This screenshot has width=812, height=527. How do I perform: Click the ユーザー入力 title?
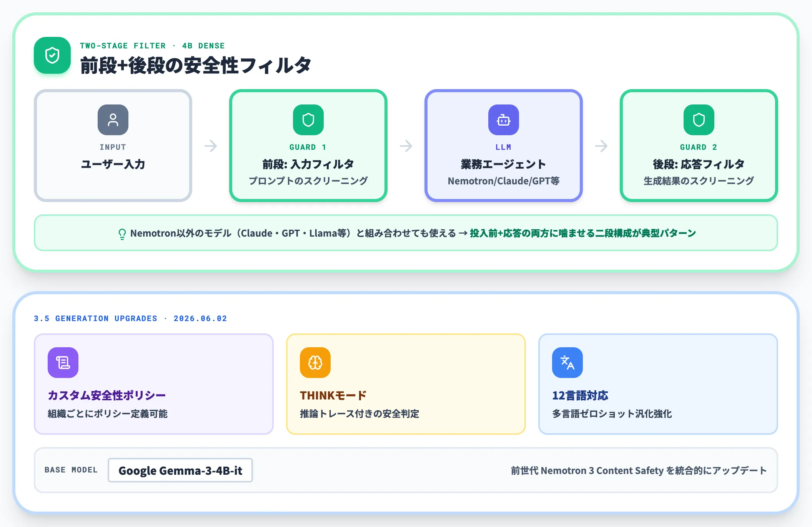click(113, 164)
